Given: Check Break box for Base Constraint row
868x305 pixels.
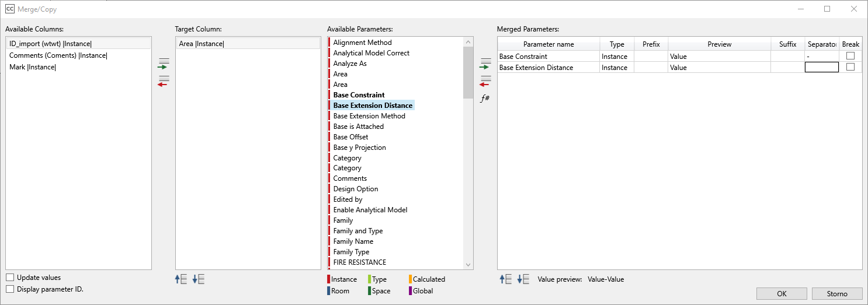Looking at the screenshot, I should (x=850, y=56).
